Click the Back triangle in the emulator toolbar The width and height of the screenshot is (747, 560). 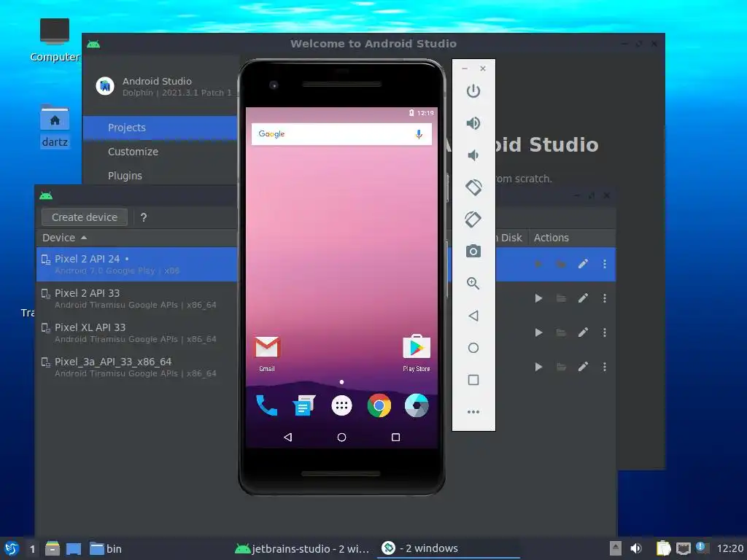tap(473, 316)
